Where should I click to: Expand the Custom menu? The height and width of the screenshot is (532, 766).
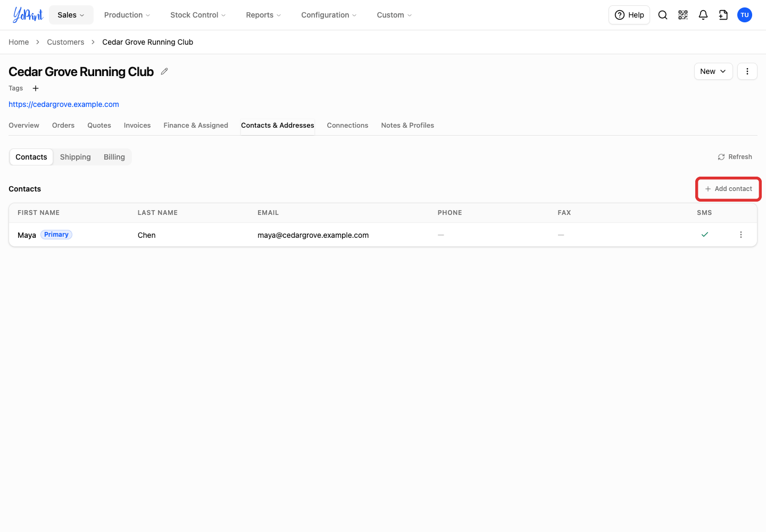(x=394, y=15)
